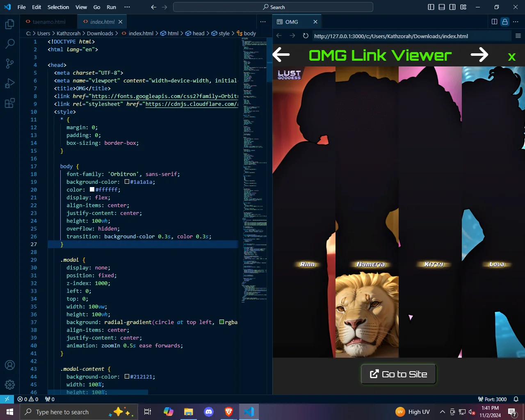Click the Live Server Port: 3000 status
The height and width of the screenshot is (420, 525).
click(492, 399)
